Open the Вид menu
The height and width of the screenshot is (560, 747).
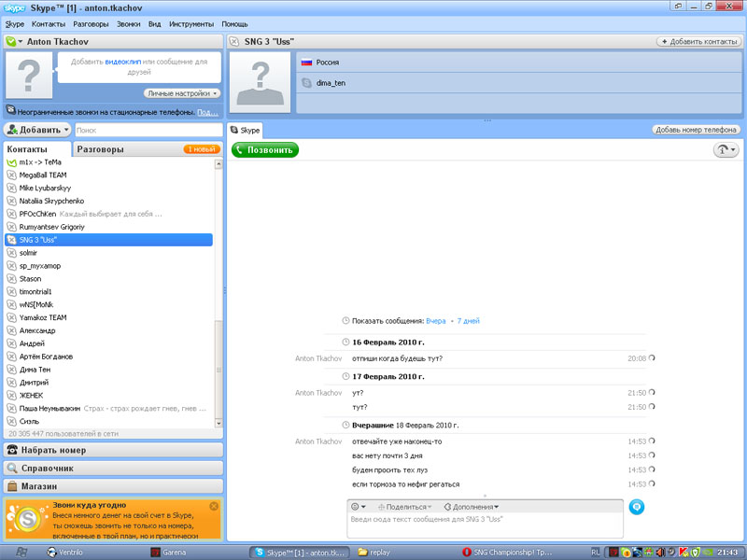click(x=154, y=24)
